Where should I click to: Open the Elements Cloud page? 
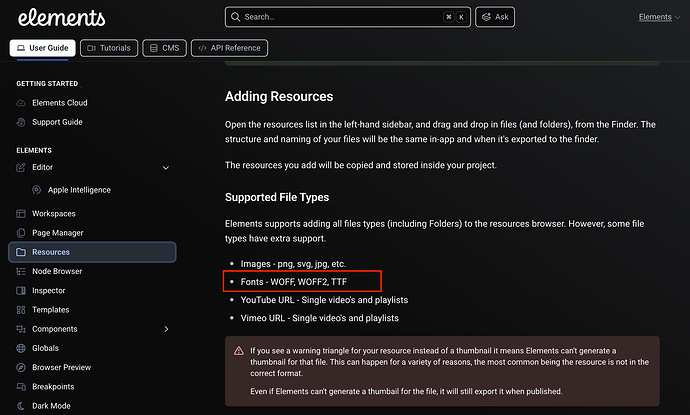(60, 103)
